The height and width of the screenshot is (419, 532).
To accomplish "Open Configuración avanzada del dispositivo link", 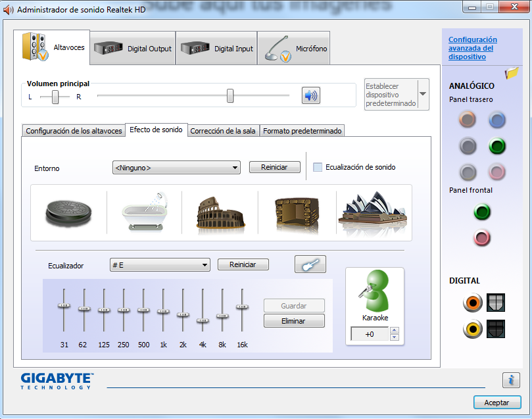I will pyautogui.click(x=473, y=48).
